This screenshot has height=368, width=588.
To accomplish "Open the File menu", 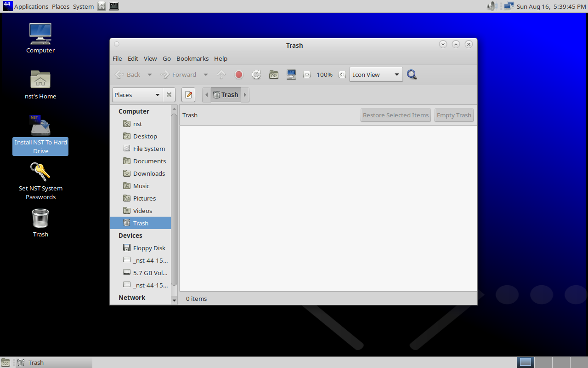I will click(x=117, y=58).
